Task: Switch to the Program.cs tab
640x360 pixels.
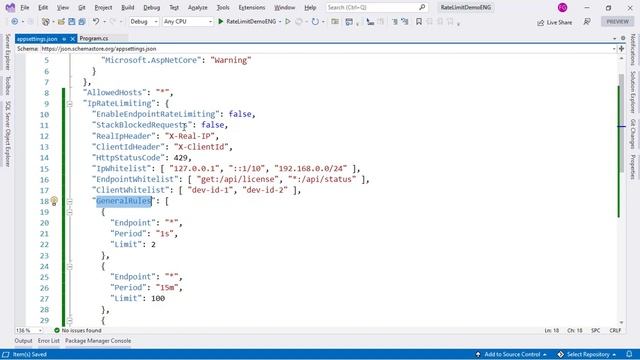Action: 93,38
